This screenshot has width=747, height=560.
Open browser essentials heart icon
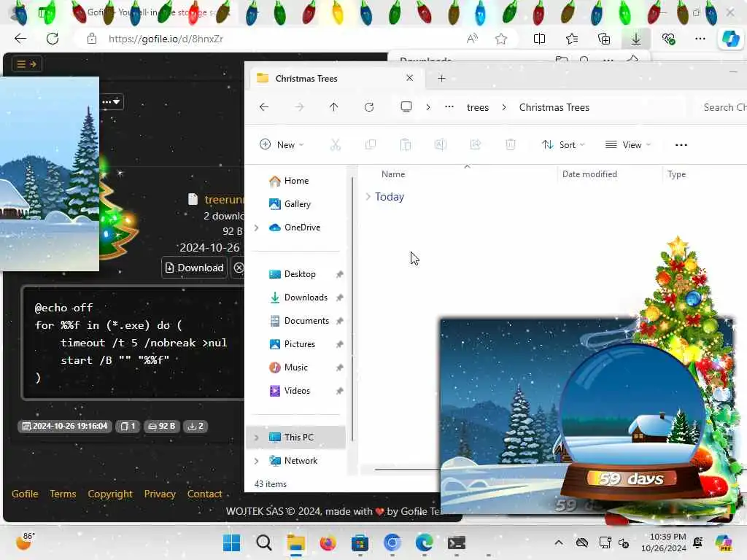coord(668,39)
